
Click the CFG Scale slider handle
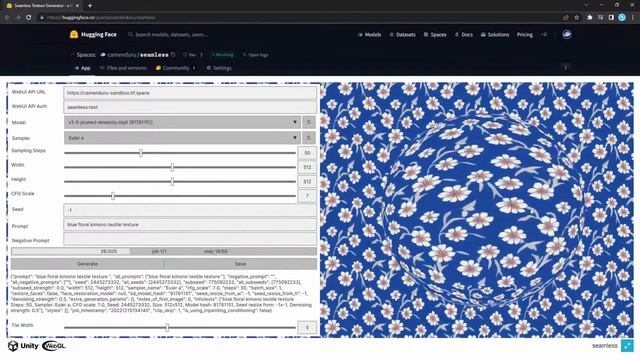tap(113, 196)
